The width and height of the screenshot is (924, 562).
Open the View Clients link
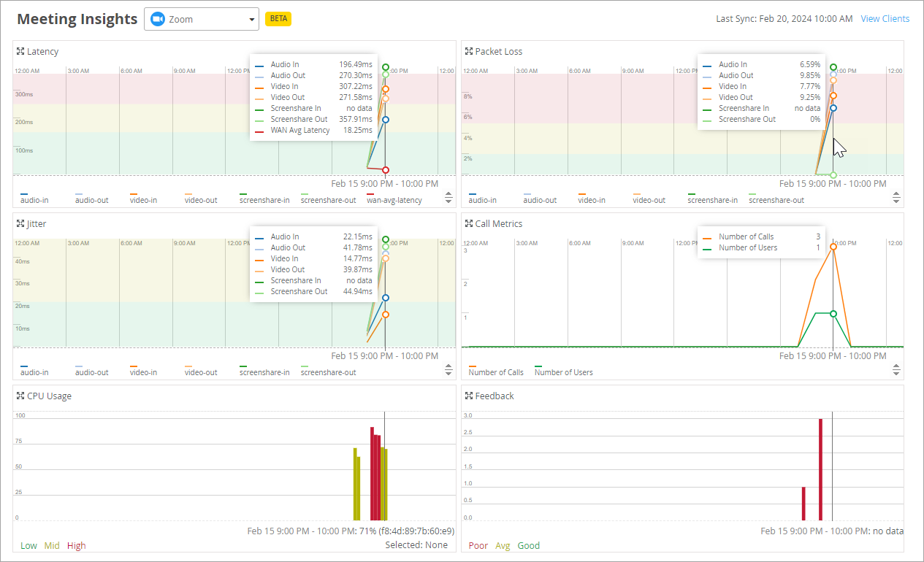click(x=885, y=19)
